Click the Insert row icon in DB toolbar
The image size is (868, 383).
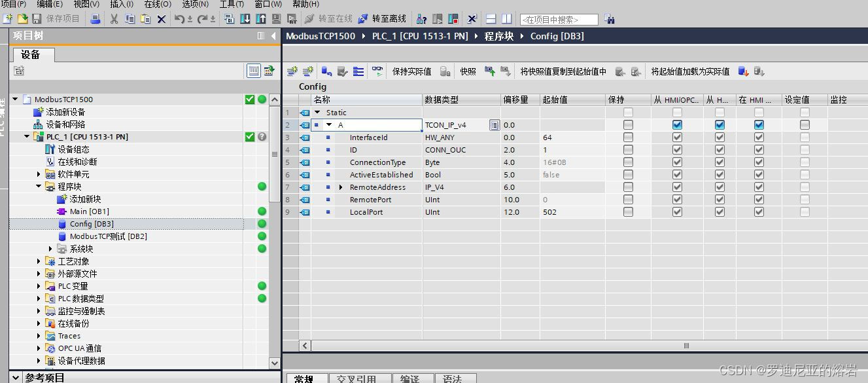pyautogui.click(x=292, y=71)
